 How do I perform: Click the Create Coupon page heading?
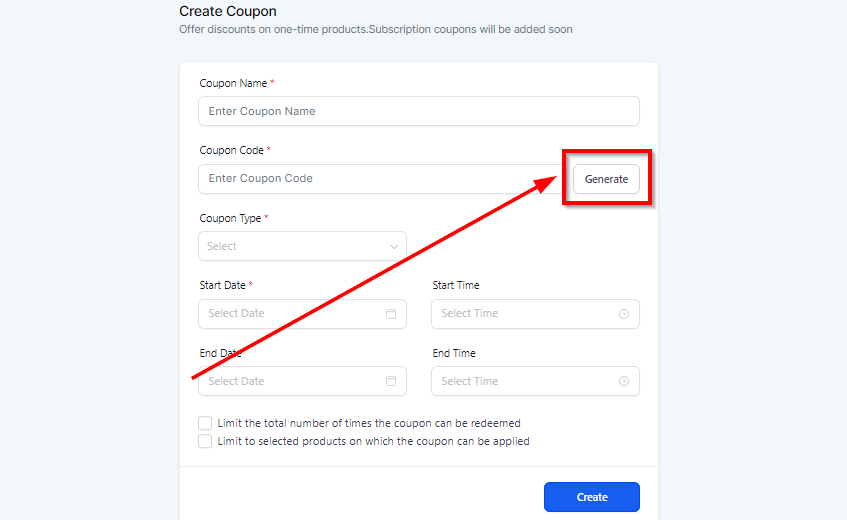(228, 12)
